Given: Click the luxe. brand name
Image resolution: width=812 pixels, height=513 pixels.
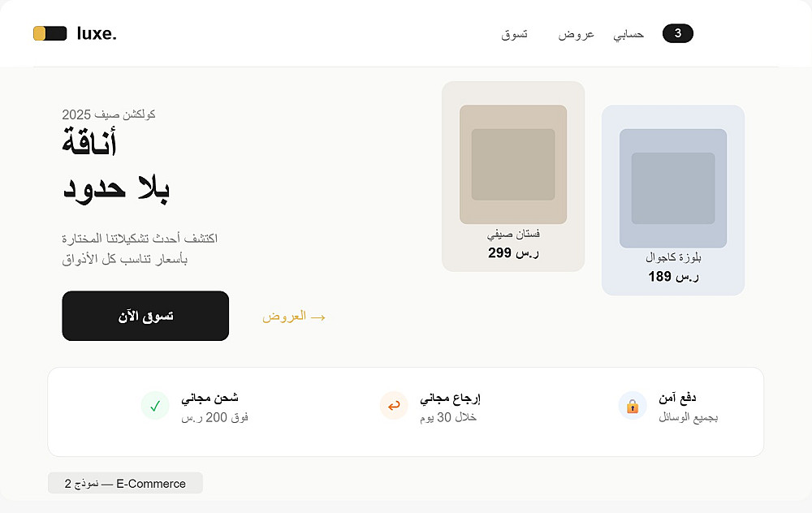Looking at the screenshot, I should tap(97, 33).
